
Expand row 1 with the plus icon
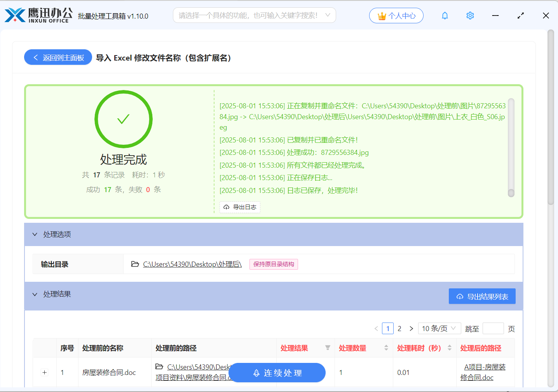pos(45,373)
